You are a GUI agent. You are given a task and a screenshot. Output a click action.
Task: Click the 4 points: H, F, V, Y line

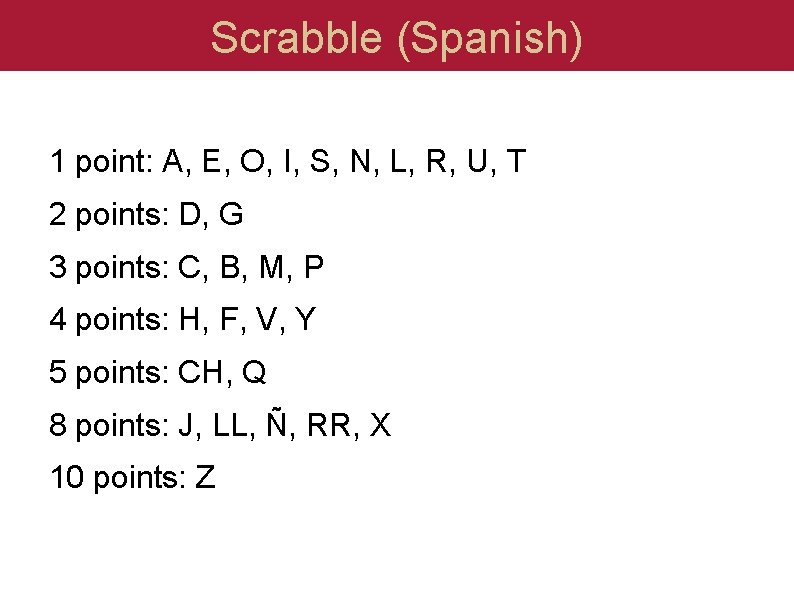pos(183,320)
